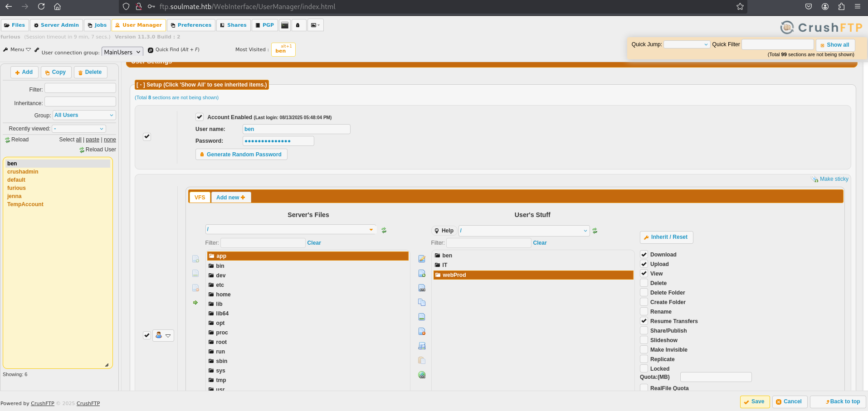Uncheck the Upload permission checkbox
Image resolution: width=868 pixels, height=411 pixels.
click(x=644, y=264)
